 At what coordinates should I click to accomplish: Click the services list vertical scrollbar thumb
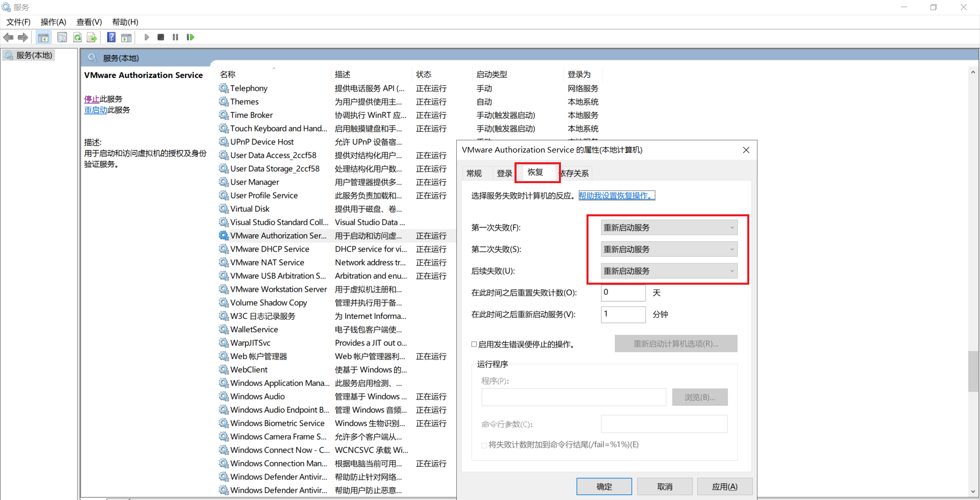point(973,371)
